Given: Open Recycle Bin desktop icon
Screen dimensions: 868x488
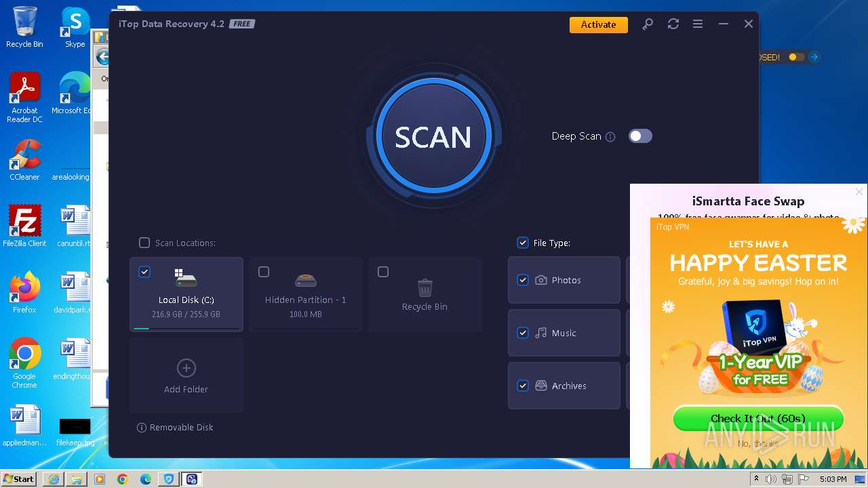Looking at the screenshot, I should pos(24,27).
